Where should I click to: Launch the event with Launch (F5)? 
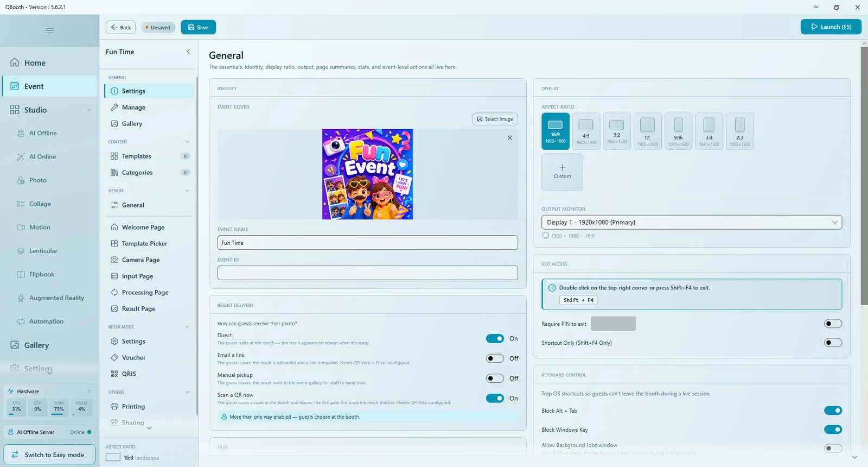(831, 27)
